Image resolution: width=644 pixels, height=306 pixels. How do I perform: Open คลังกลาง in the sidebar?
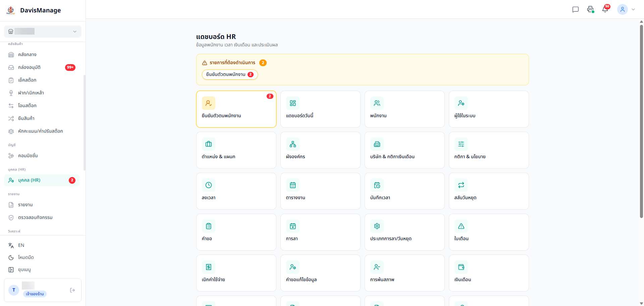point(43,54)
